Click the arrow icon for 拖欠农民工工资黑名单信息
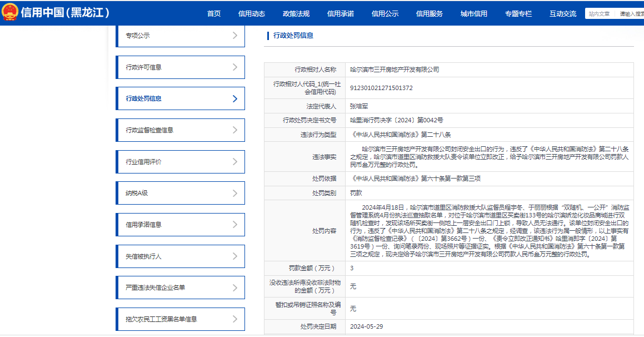Image resolution: width=644 pixels, height=337 pixels. pos(235,319)
